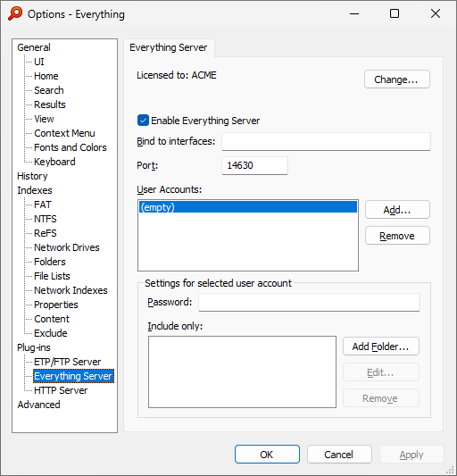457x476 pixels.
Task: Open ETP/FTP Server settings
Action: point(67,362)
